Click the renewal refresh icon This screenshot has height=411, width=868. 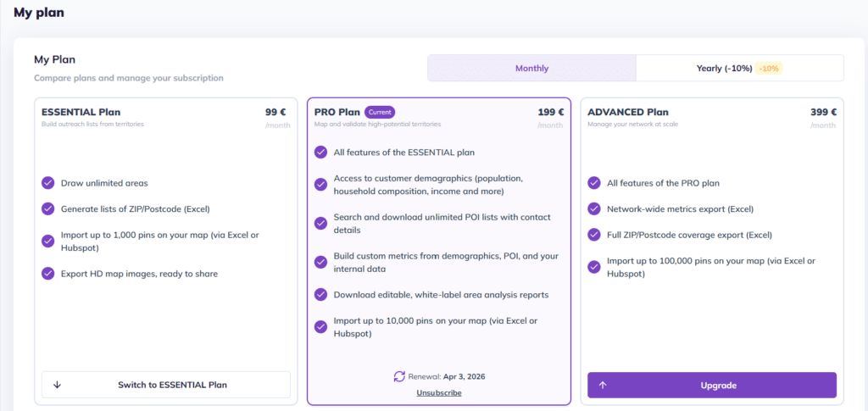click(400, 376)
